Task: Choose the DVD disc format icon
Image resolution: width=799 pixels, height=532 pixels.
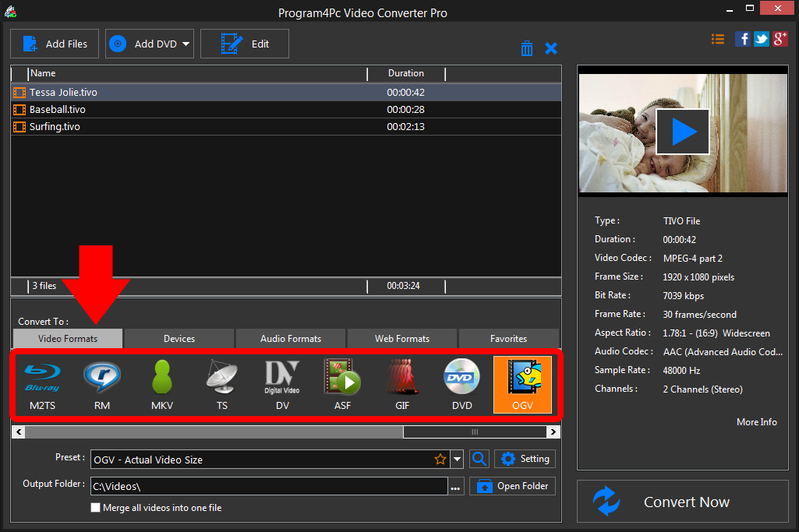Action: 462,384
